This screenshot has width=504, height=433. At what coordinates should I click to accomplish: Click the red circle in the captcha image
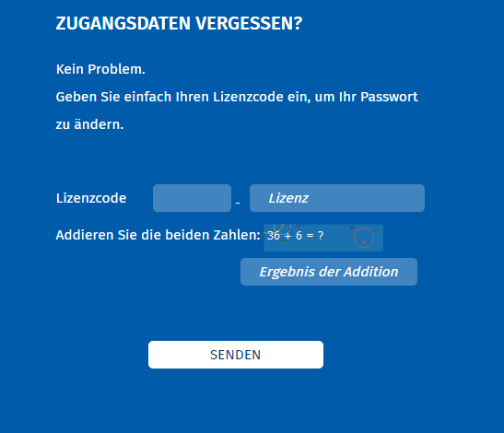click(364, 238)
